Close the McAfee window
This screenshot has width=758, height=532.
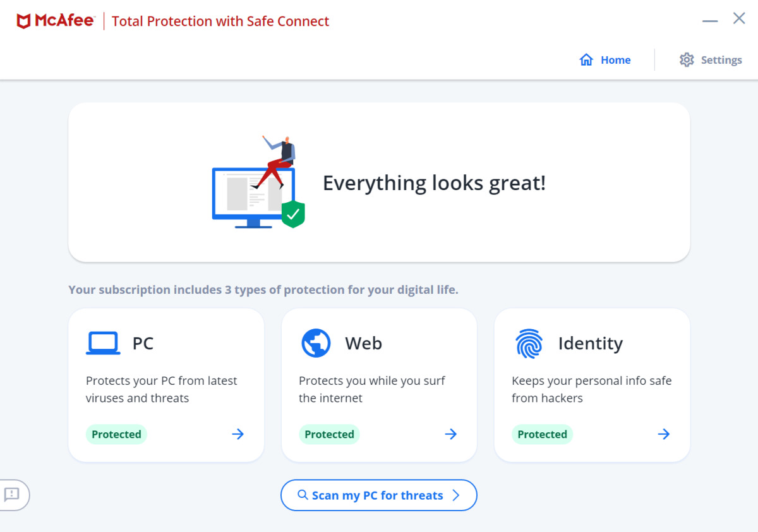[x=739, y=18]
